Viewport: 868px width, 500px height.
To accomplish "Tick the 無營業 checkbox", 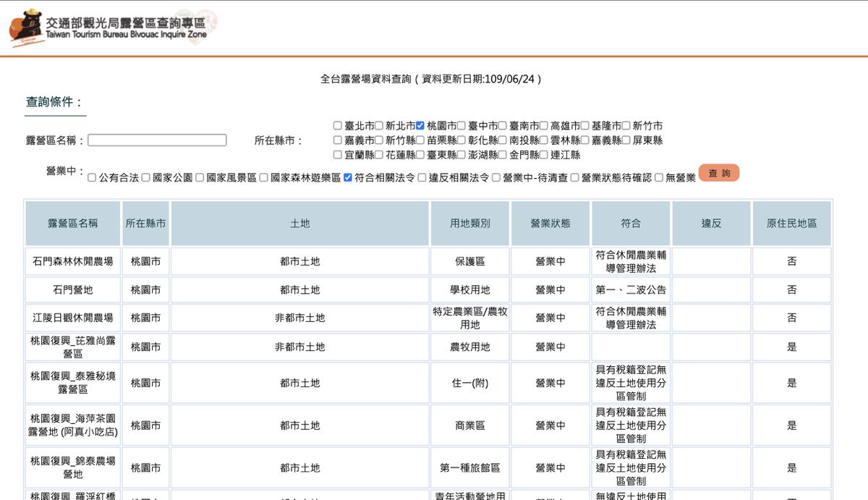I will click(x=659, y=177).
